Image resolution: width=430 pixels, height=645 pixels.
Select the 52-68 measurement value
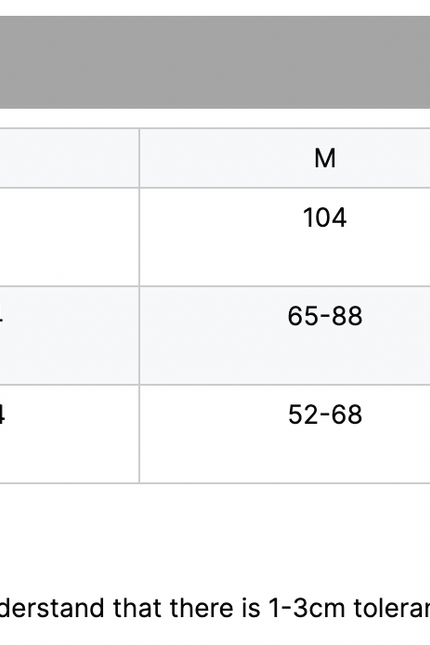[325, 415]
